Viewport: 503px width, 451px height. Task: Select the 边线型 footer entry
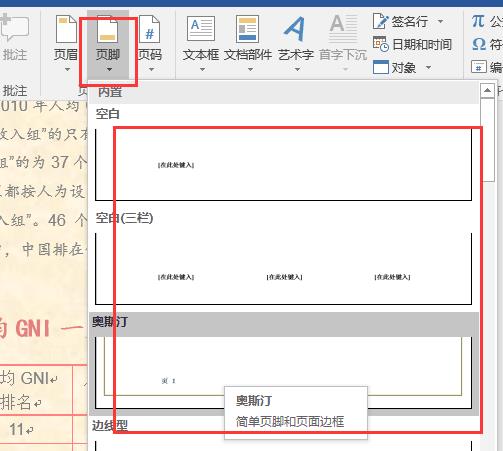(110, 426)
